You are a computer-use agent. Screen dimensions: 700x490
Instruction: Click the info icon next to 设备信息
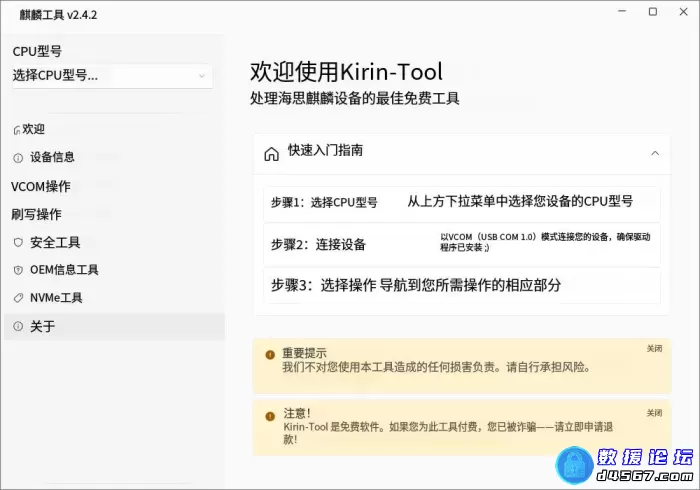(18, 158)
